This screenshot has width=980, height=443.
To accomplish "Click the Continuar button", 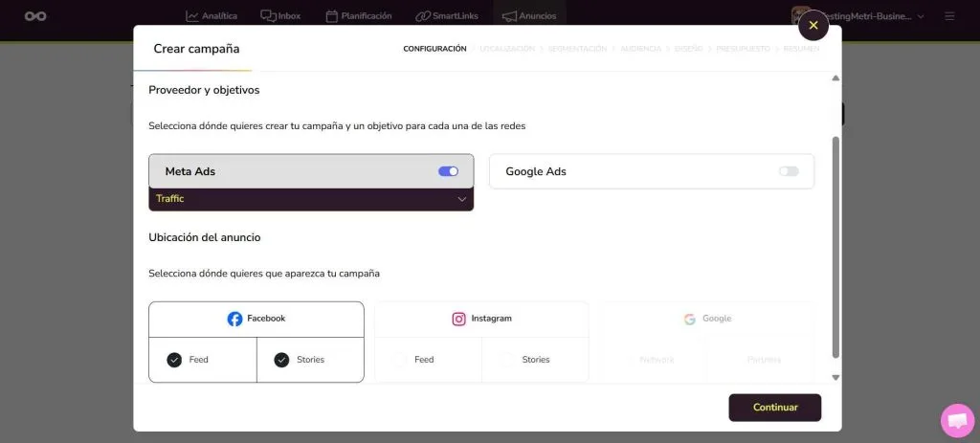I will point(775,408).
